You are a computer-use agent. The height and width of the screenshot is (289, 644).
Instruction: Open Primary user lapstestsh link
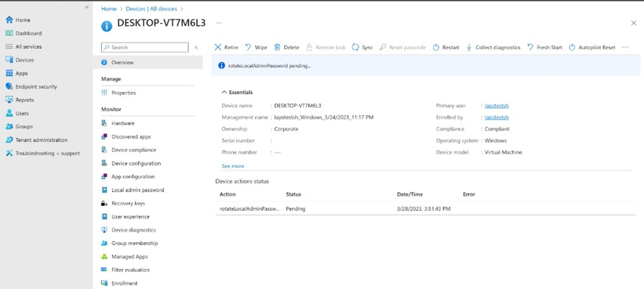497,106
